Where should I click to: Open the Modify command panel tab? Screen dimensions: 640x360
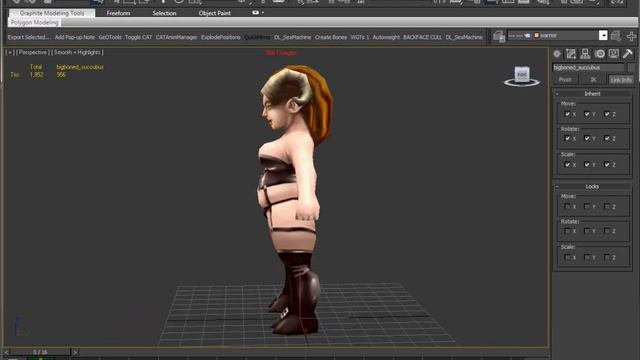571,53
